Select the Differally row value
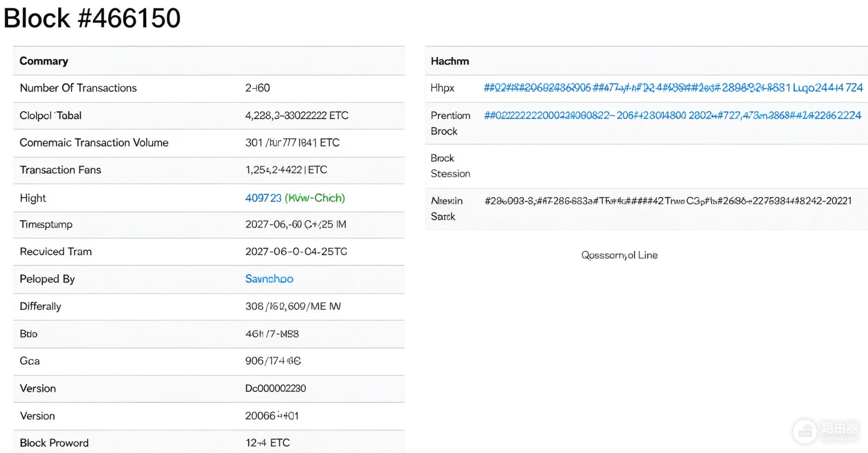Image resolution: width=868 pixels, height=453 pixels. (293, 307)
